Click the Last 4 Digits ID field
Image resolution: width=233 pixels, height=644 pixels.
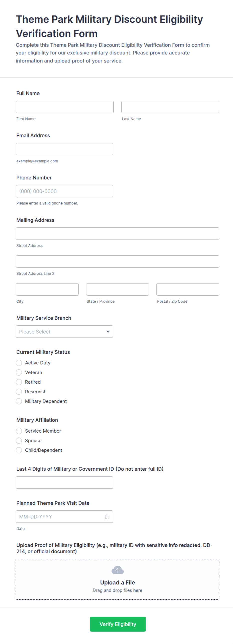[64, 482]
